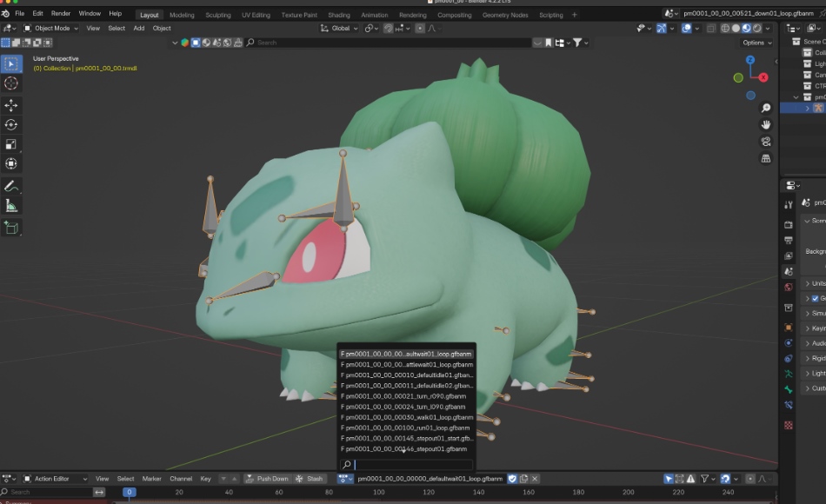Switch perspective/orthographic grid icon

pos(766,158)
